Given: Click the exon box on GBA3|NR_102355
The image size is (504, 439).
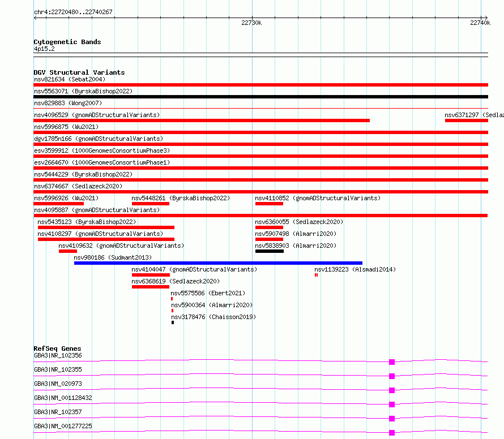Looking at the screenshot, I should (392, 376).
